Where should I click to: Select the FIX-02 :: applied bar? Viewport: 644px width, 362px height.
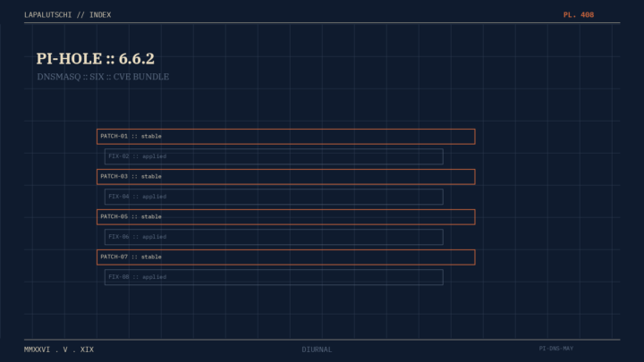coord(274,156)
